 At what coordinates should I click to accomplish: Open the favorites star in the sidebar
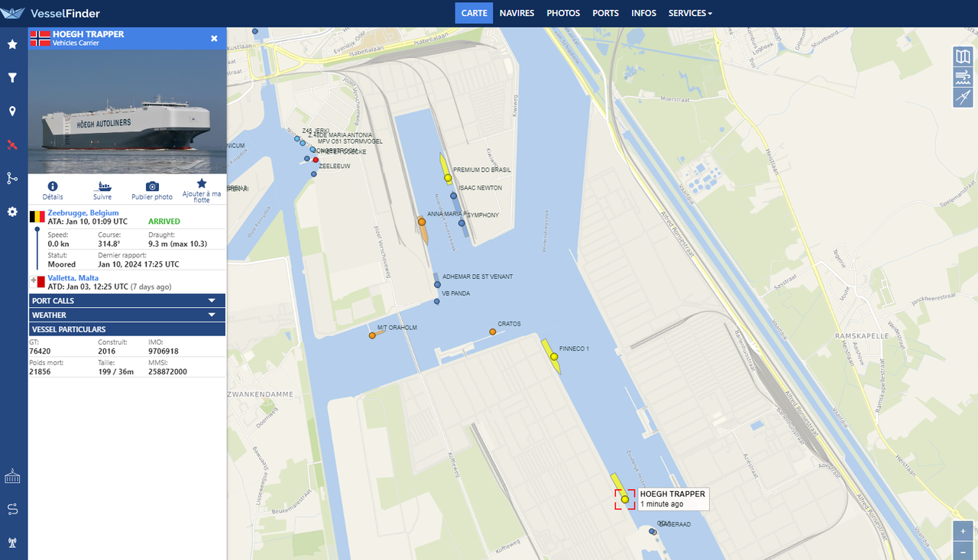(x=12, y=44)
